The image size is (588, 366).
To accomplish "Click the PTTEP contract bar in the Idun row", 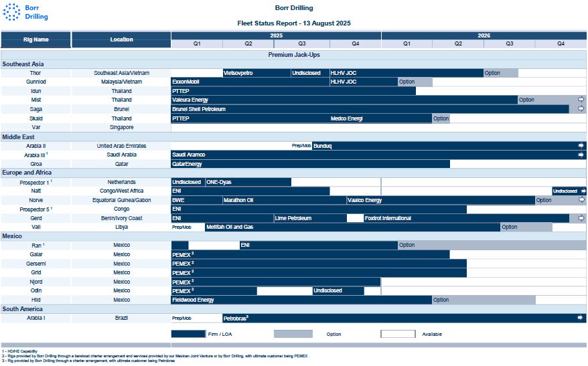I will click(293, 91).
